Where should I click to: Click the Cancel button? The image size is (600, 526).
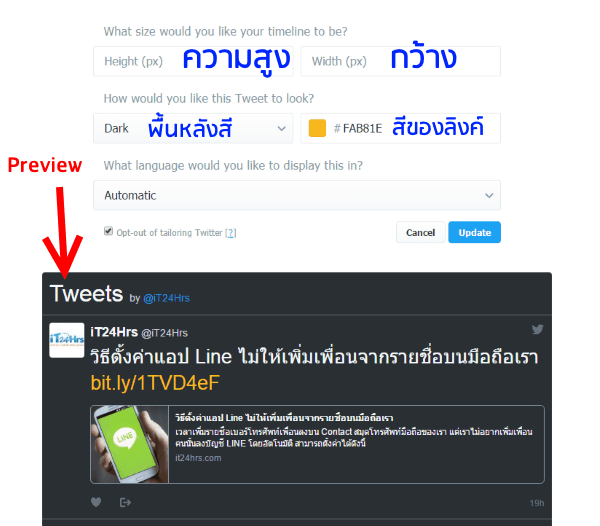click(421, 232)
